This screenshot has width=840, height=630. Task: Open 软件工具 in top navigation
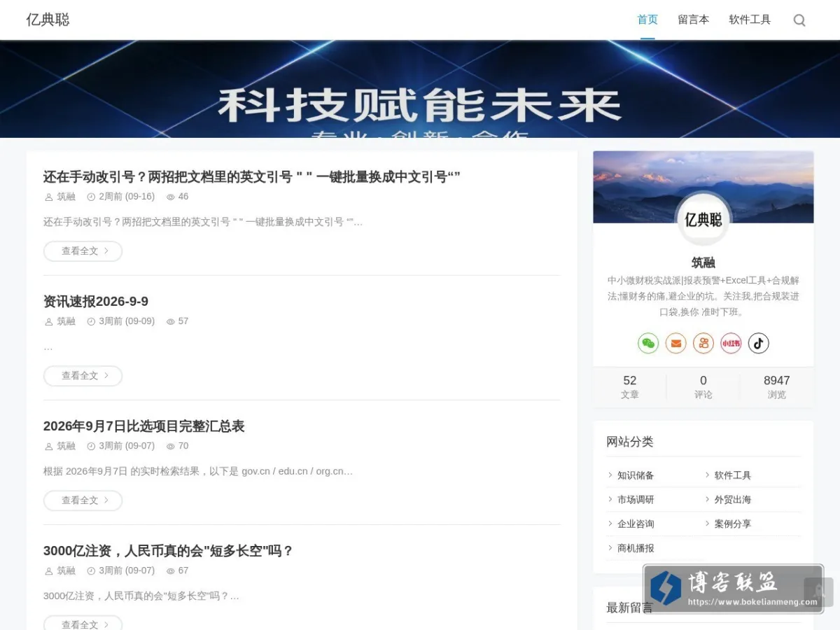point(750,20)
